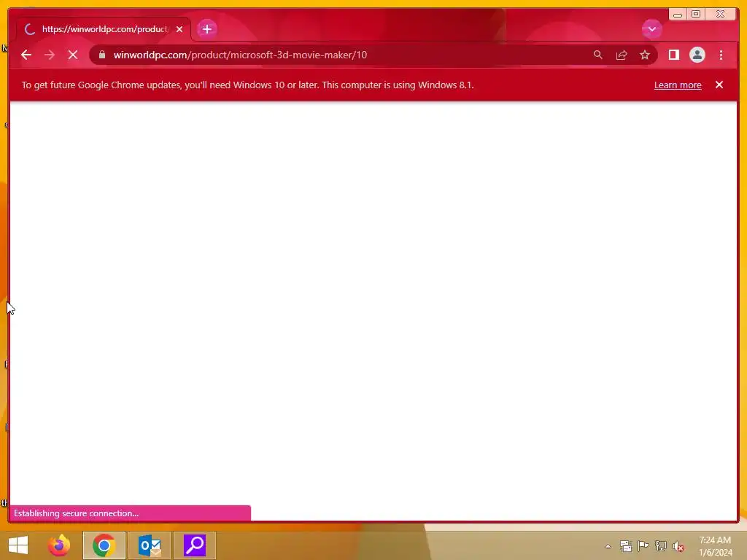Open Outlook from the taskbar

(150, 545)
